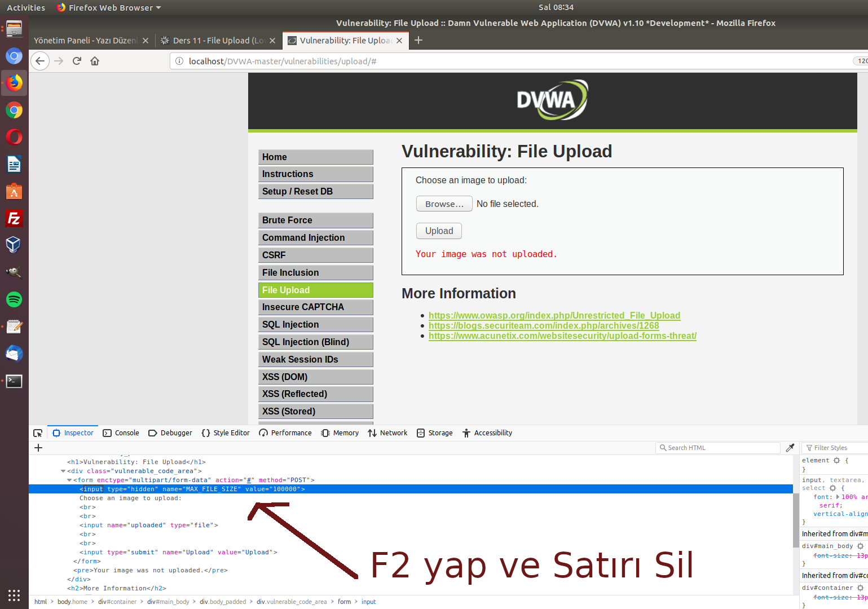Open the Text Editor from the dock
Viewport: 868px width, 609px height.
tap(14, 326)
